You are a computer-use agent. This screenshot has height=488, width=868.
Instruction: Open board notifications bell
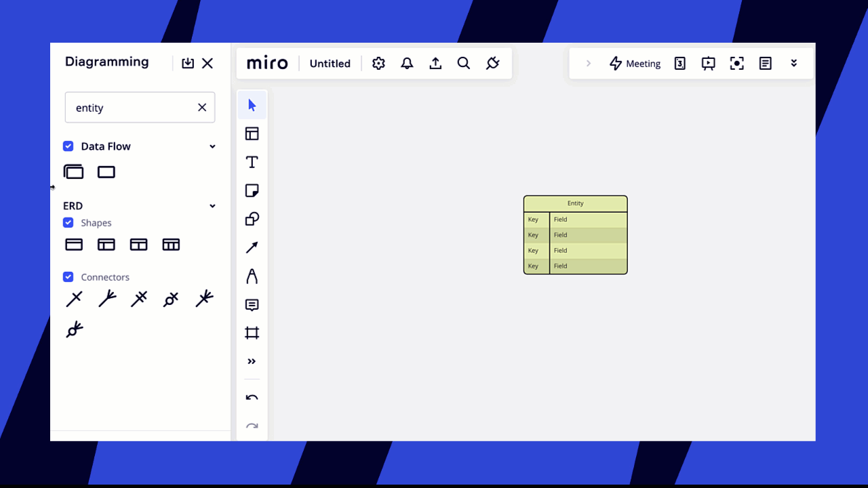tap(407, 63)
